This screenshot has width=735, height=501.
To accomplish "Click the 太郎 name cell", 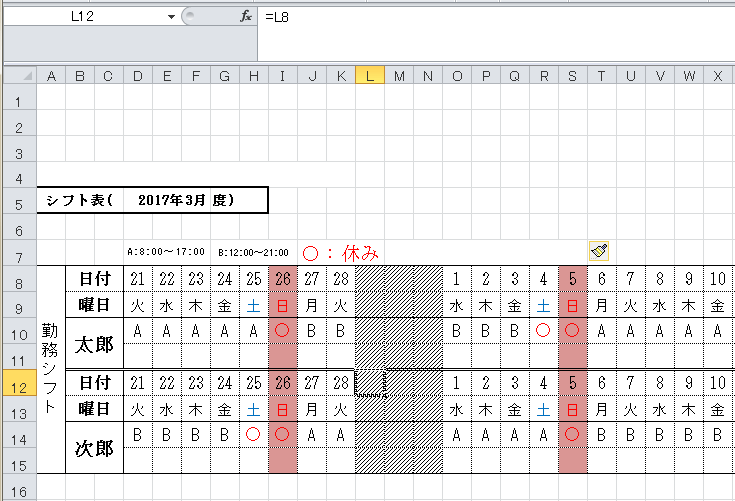I will tap(94, 344).
